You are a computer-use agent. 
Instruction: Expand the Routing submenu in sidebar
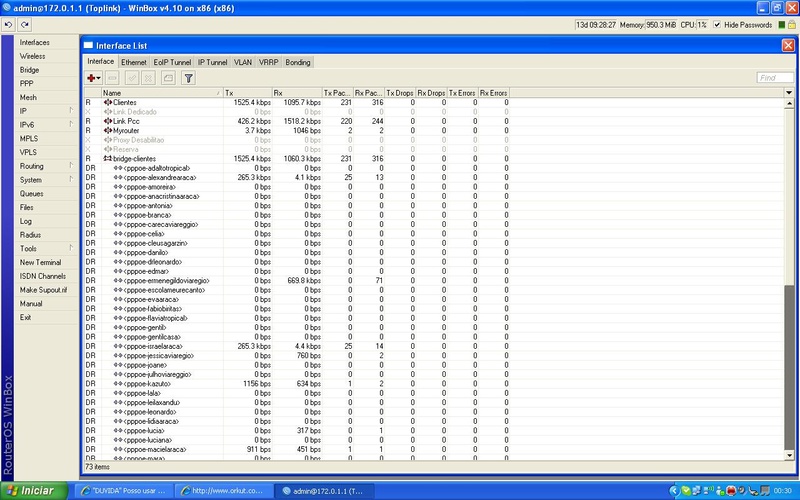coord(71,166)
